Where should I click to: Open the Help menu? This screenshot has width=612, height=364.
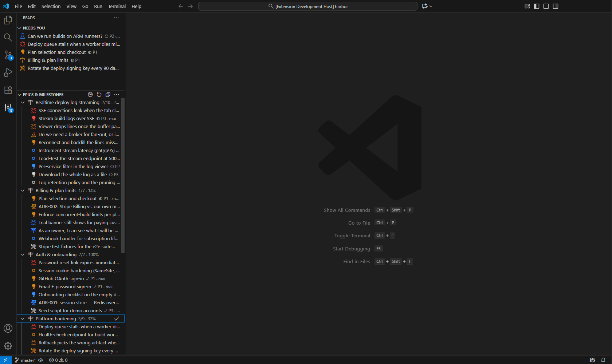coord(136,6)
